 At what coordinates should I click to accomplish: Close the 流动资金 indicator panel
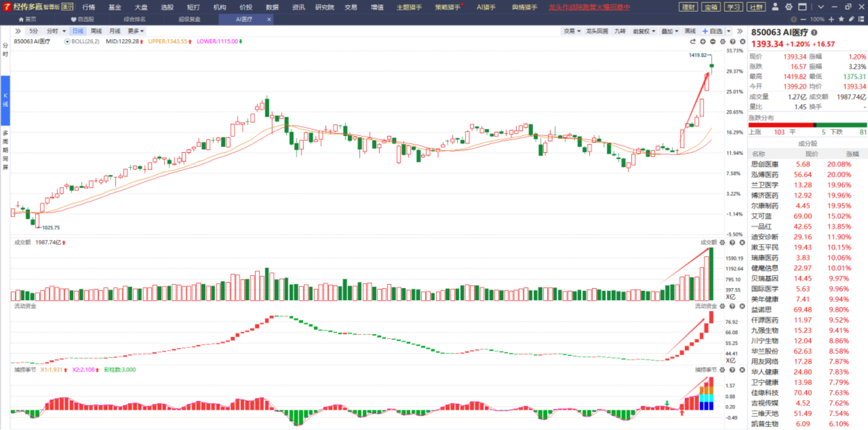coord(742,306)
